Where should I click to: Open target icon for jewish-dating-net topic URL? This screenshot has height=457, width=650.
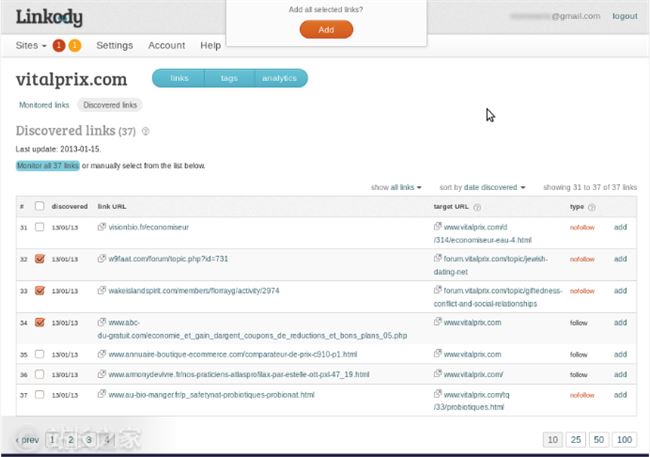point(437,258)
